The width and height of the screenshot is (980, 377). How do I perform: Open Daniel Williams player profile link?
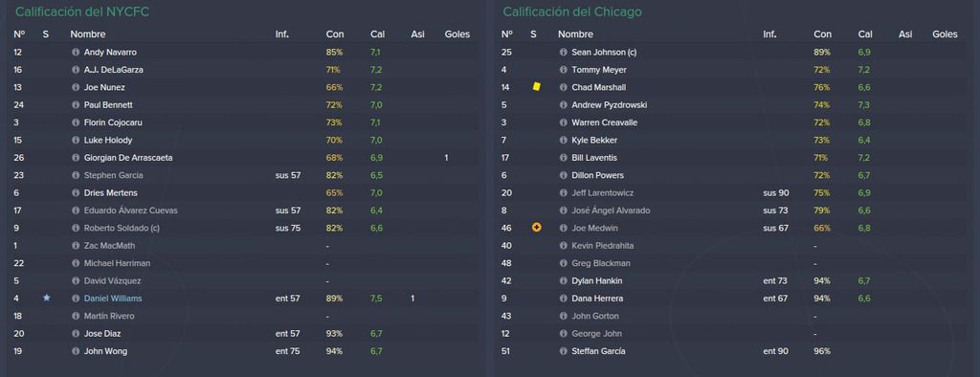[111, 299]
